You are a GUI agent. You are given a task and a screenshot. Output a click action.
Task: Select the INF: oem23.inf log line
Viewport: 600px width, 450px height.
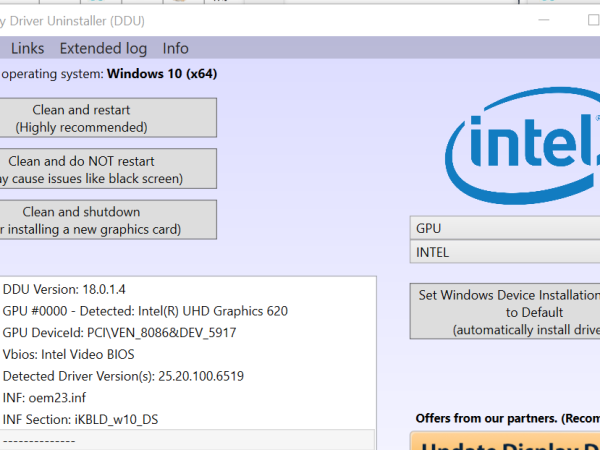49,397
